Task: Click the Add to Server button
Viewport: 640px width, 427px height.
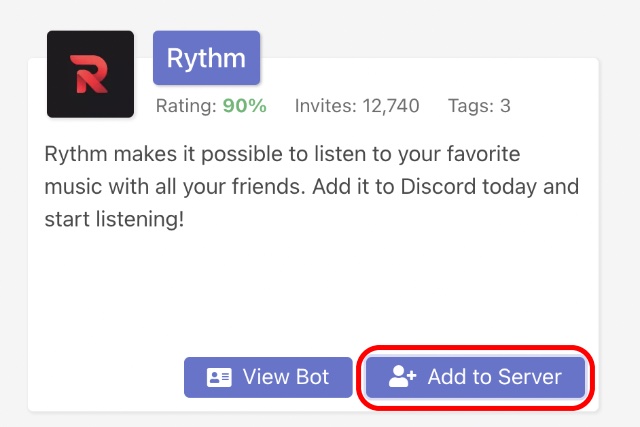Action: pos(476,377)
